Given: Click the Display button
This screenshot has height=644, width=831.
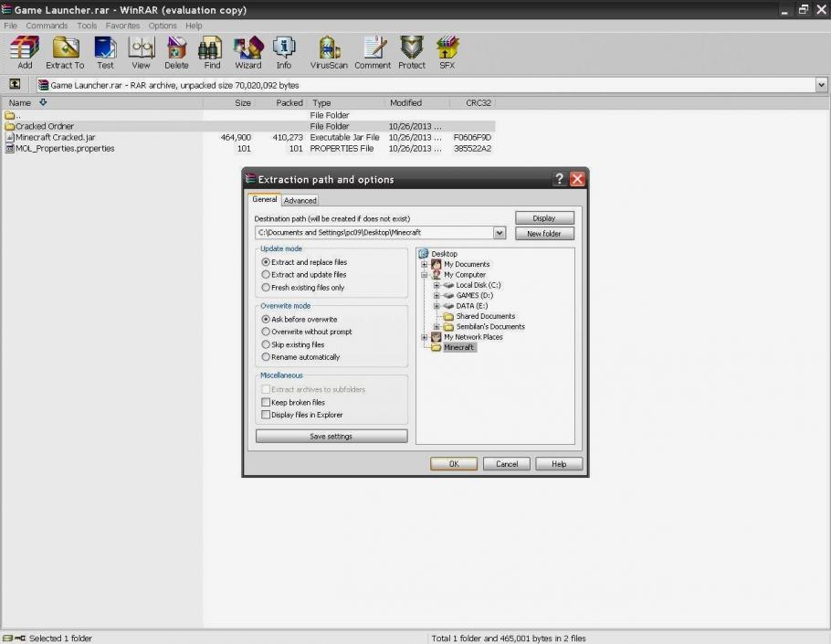Looking at the screenshot, I should tap(544, 217).
